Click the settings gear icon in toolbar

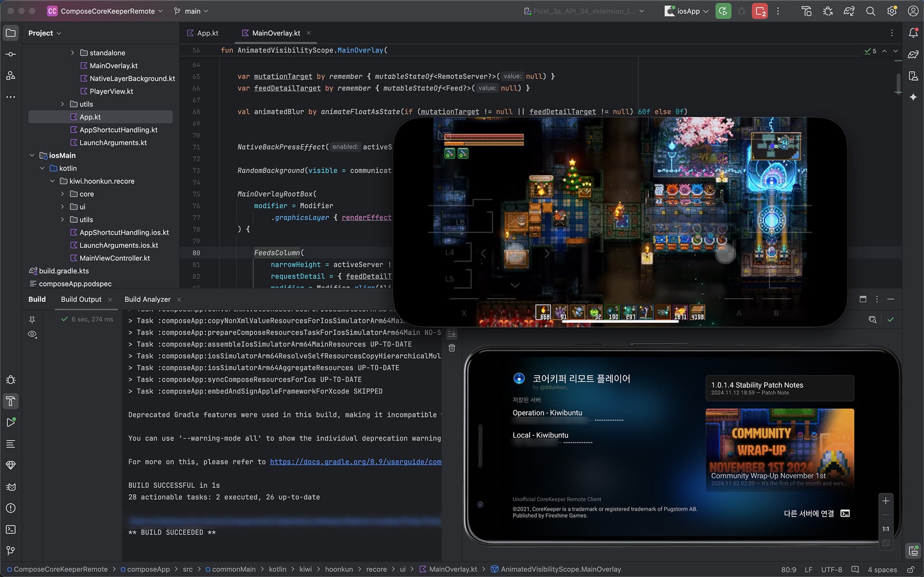tap(891, 11)
